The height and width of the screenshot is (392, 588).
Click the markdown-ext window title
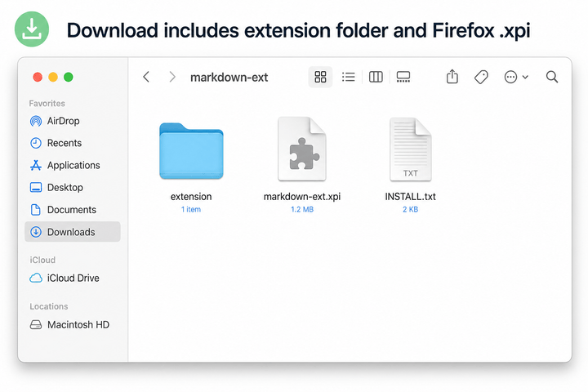229,78
